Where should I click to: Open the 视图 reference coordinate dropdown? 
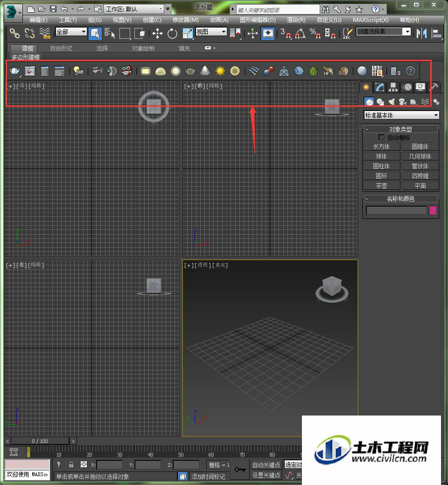pos(211,32)
